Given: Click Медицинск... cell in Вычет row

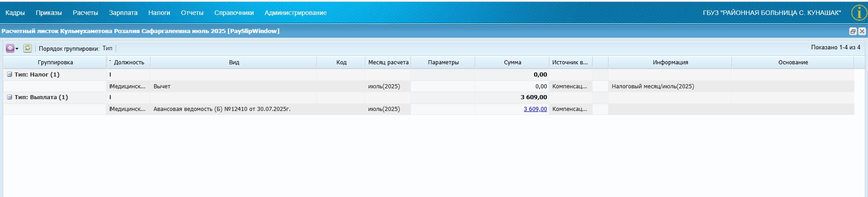Looking at the screenshot, I should (129, 86).
